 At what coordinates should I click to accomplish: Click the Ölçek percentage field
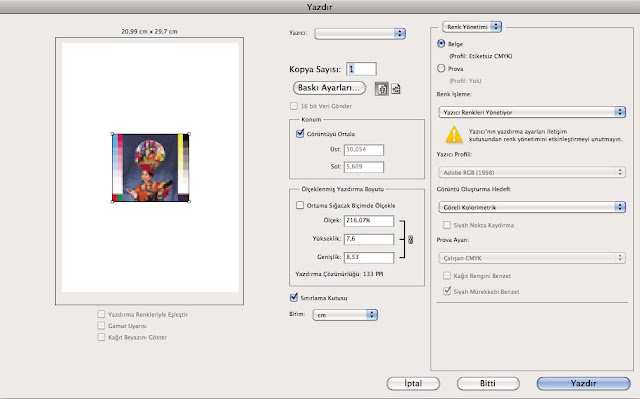pyautogui.click(x=369, y=221)
